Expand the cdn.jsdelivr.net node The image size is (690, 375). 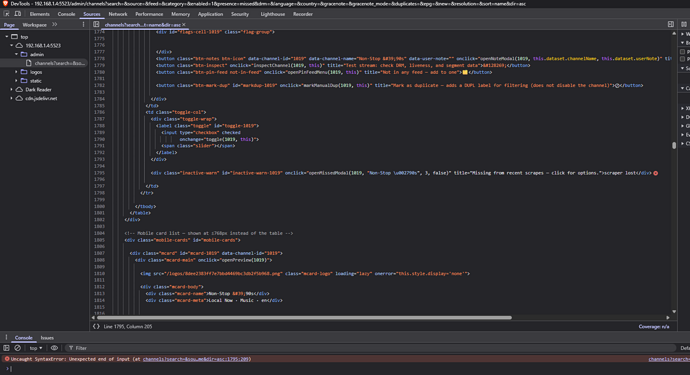coord(12,98)
